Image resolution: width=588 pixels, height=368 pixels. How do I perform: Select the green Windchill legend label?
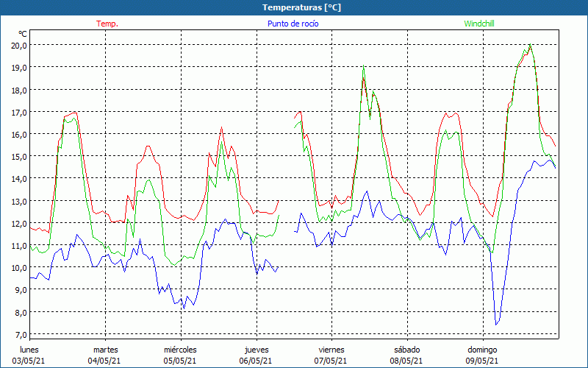click(479, 24)
